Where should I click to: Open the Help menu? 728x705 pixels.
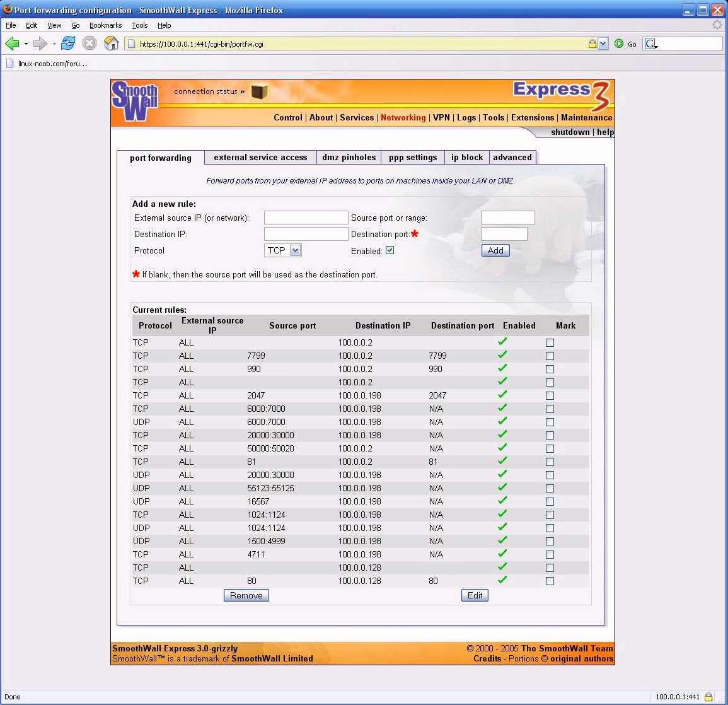point(165,25)
